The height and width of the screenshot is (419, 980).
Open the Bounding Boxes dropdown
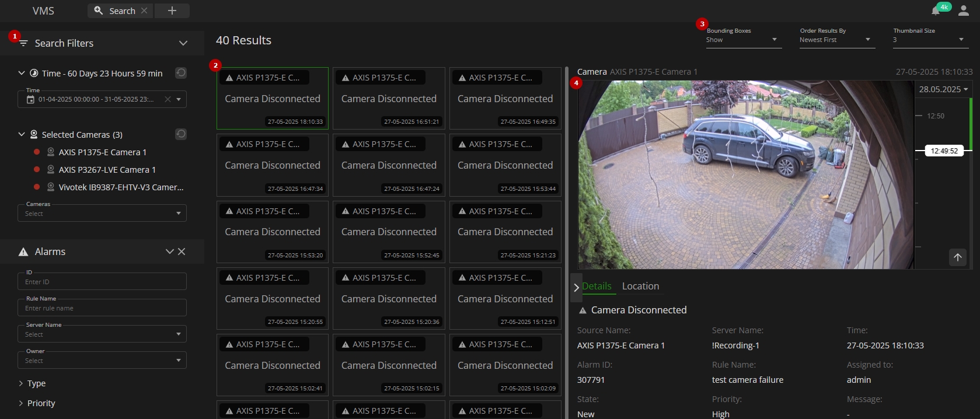tap(744, 40)
